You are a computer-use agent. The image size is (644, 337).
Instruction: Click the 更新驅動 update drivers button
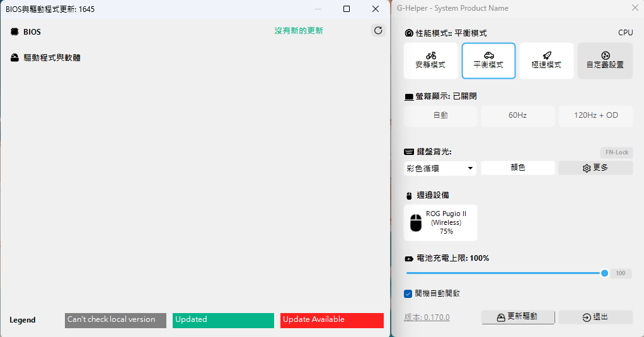point(518,317)
